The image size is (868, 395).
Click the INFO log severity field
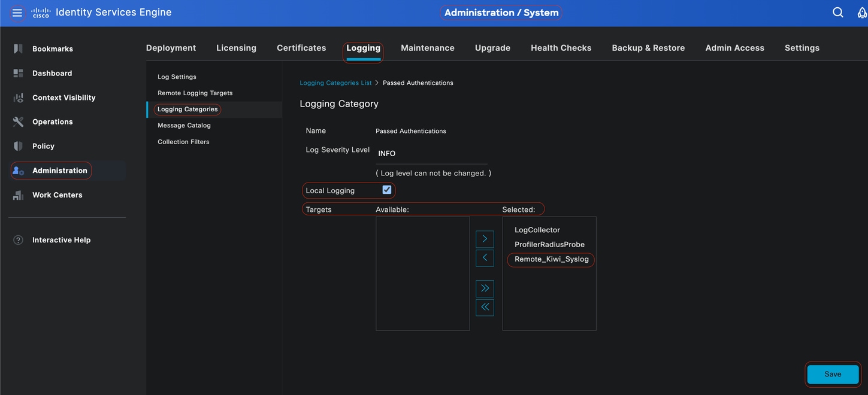pyautogui.click(x=431, y=154)
